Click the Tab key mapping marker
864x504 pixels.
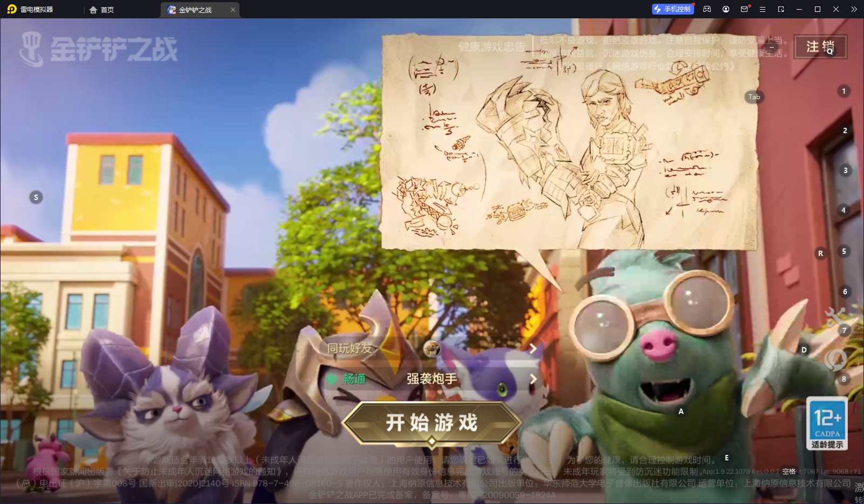[x=754, y=97]
